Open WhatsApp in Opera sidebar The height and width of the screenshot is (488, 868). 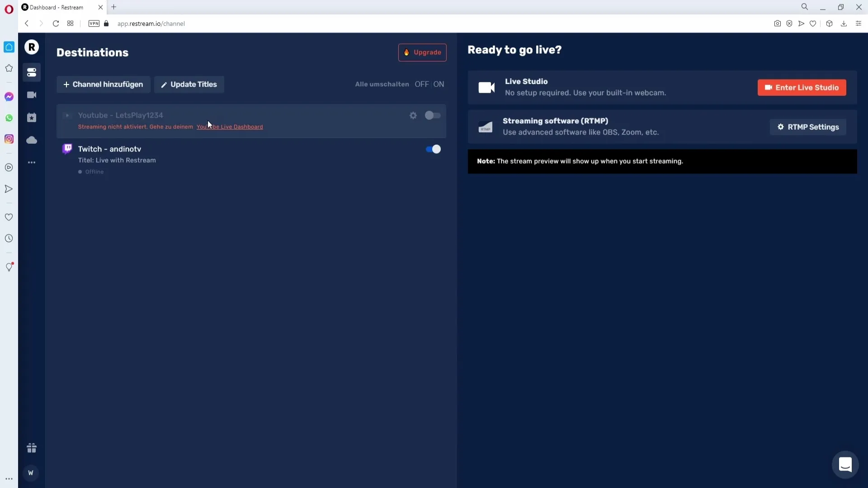[9, 118]
